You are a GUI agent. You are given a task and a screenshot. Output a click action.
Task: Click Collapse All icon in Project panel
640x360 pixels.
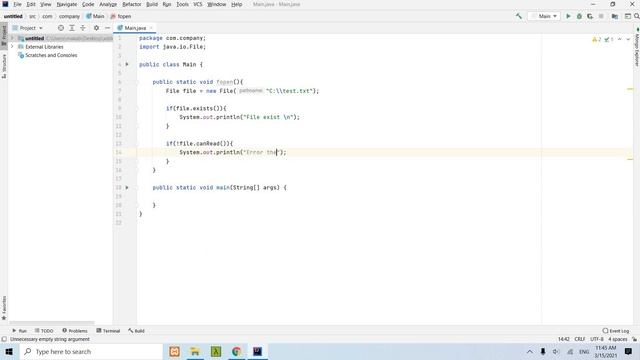[x=83, y=28]
